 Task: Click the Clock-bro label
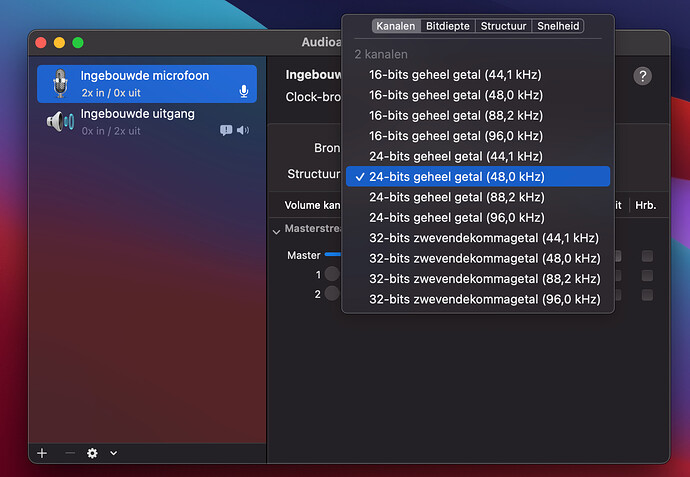point(313,97)
